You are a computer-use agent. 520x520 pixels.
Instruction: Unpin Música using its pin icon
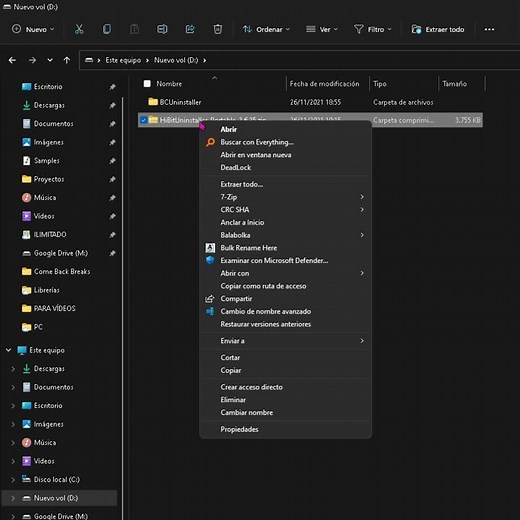[113, 198]
